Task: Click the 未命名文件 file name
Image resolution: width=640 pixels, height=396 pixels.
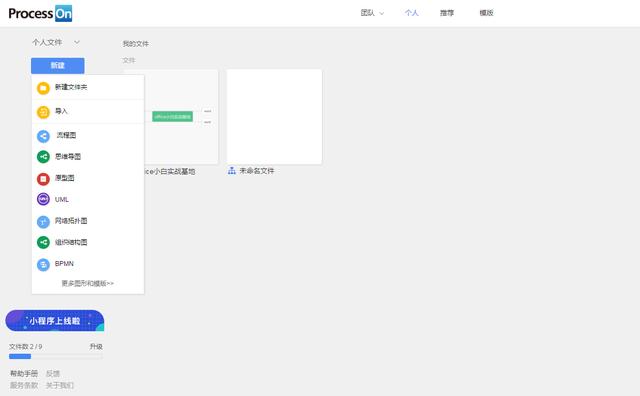Action: tap(257, 171)
